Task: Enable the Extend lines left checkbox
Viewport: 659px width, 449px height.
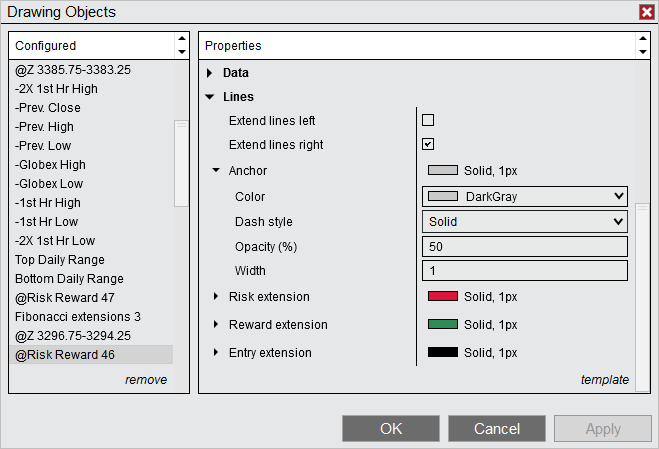Action: pyautogui.click(x=428, y=120)
